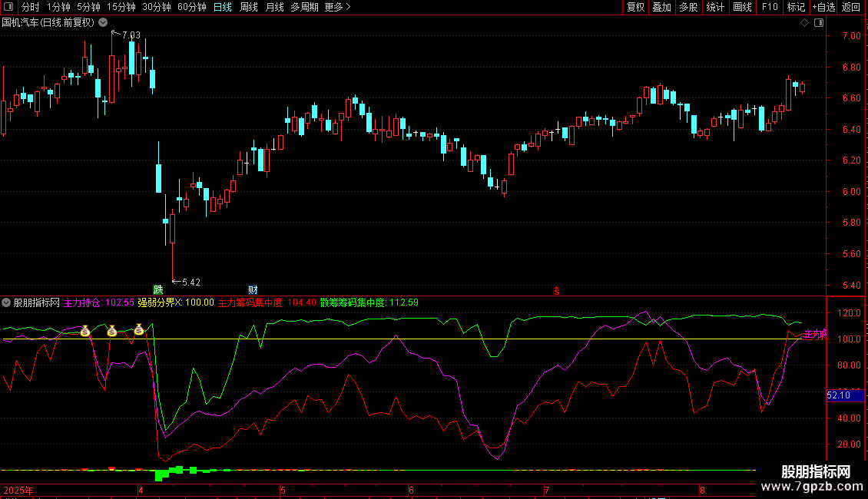Click month 4 on the time axis
Viewport: 868px width, 499px height.
pyautogui.click(x=141, y=490)
